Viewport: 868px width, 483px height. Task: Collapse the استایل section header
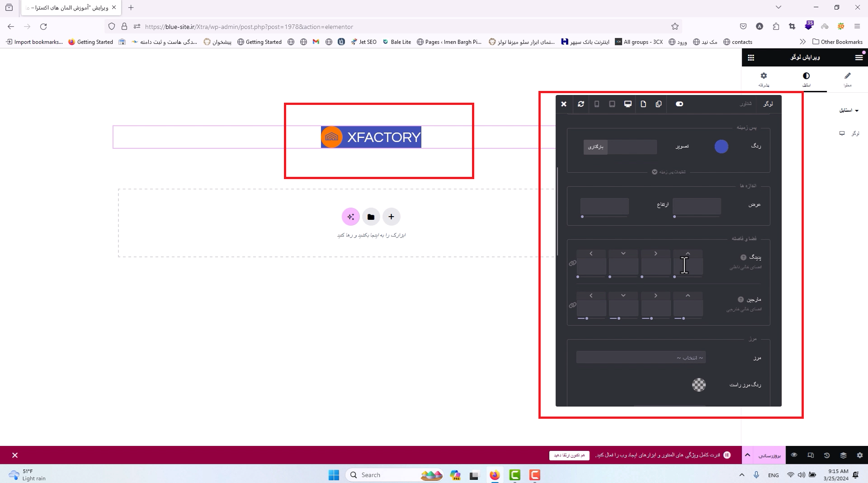pyautogui.click(x=849, y=110)
